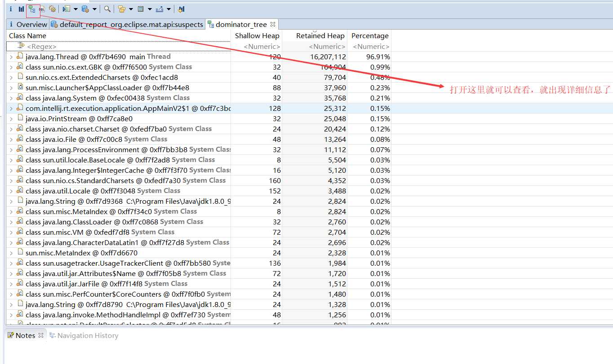Close the Notes tab
Image resolution: width=613 pixels, height=364 pixels.
coord(40,335)
